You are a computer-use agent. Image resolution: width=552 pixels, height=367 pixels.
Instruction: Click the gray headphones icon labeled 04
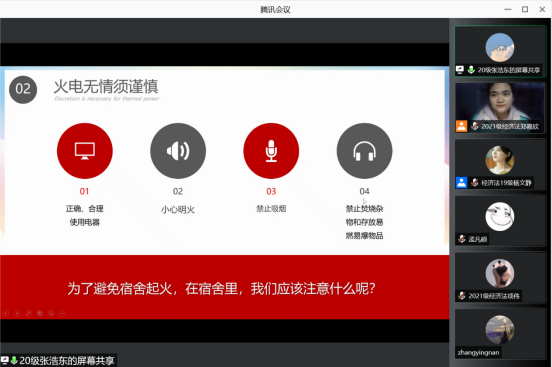coord(364,151)
